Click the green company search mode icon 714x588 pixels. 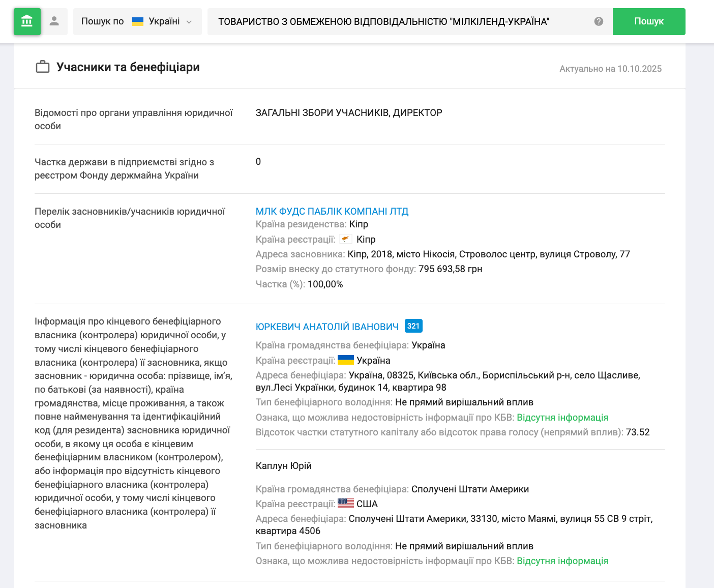pos(27,21)
